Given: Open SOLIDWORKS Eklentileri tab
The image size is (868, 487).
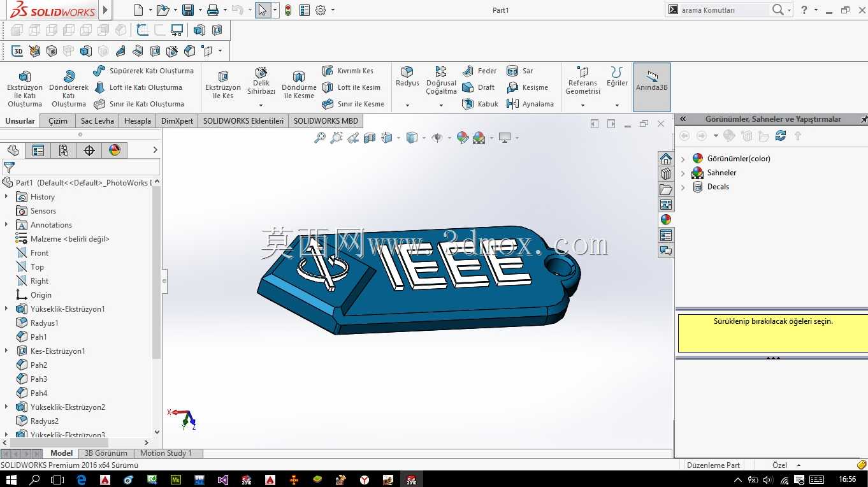Looking at the screenshot, I should pyautogui.click(x=243, y=121).
